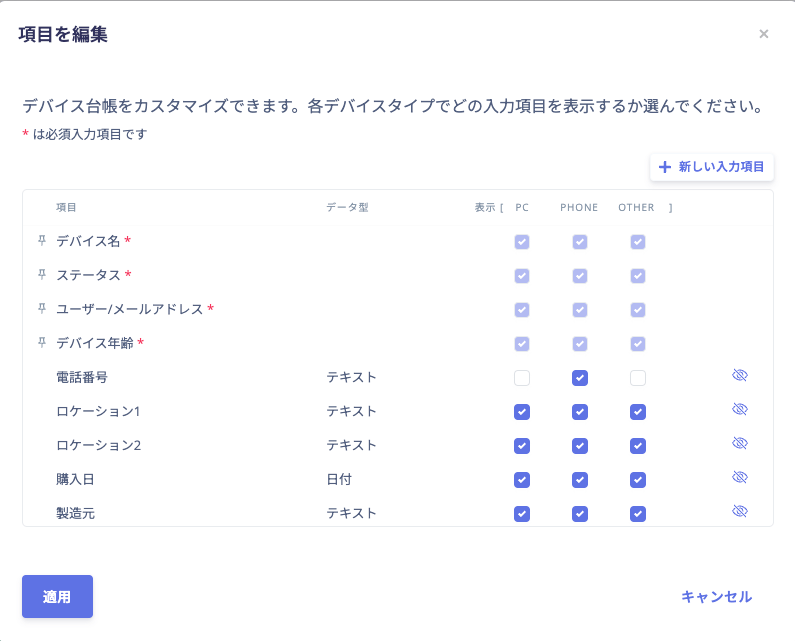The image size is (795, 641).
Task: Click the disabled デバイス年齢 PC checkbox
Action: (522, 344)
